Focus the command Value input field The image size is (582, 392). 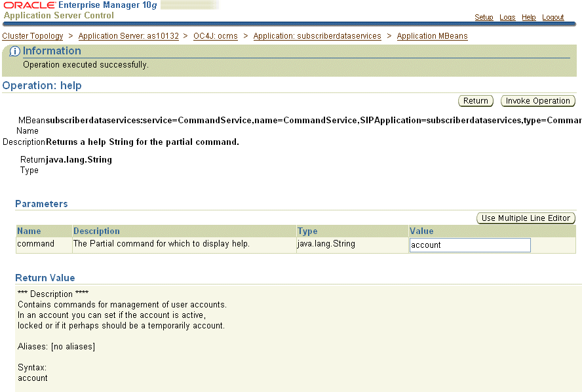[470, 245]
